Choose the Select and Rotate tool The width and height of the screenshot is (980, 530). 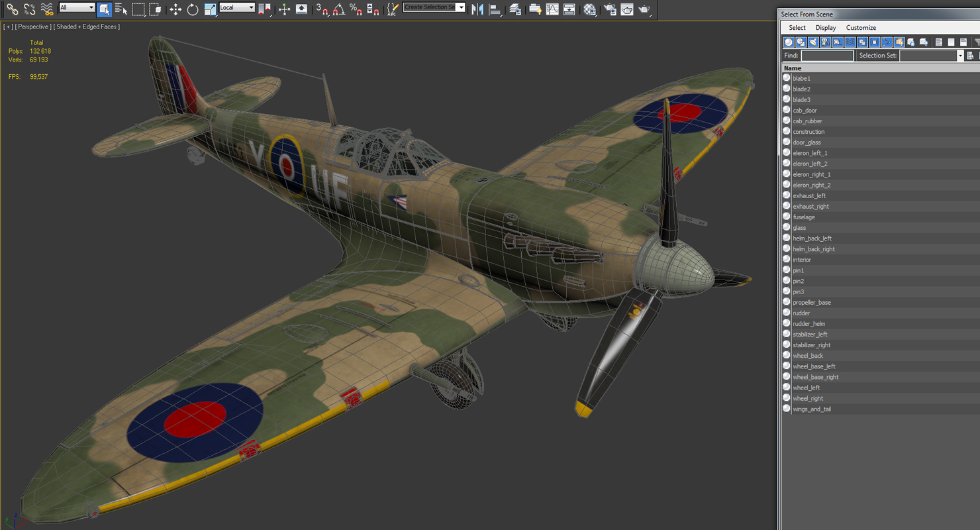pos(193,9)
